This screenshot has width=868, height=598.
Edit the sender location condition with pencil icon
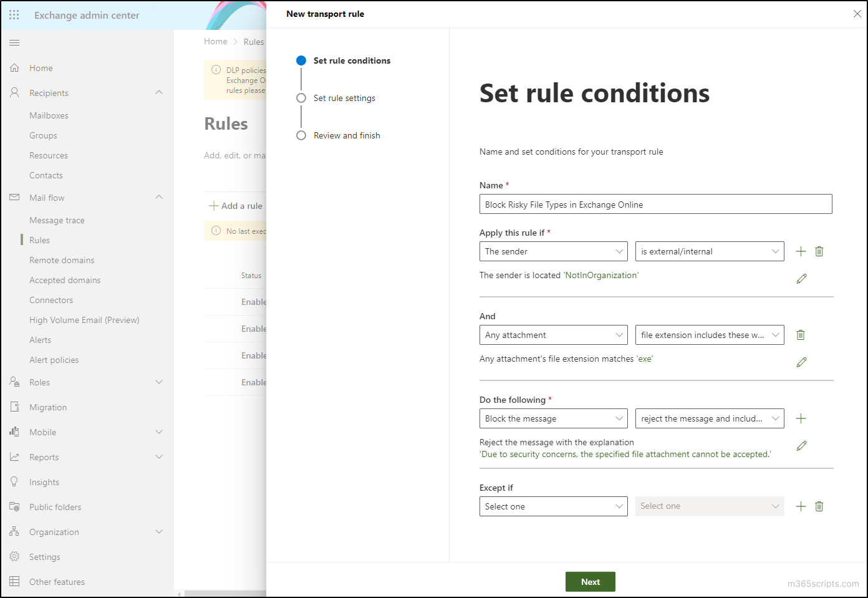[x=802, y=278]
